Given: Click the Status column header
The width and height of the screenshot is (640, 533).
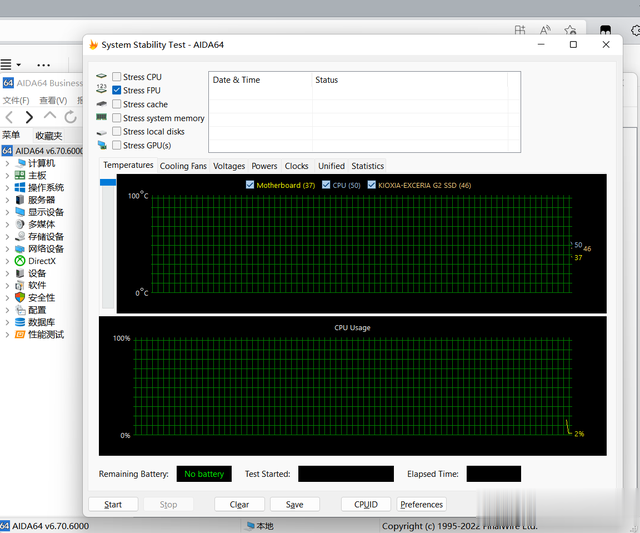Looking at the screenshot, I should click(410, 80).
